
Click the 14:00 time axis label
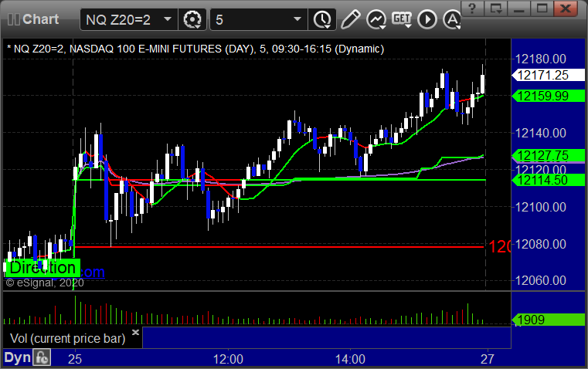click(350, 359)
